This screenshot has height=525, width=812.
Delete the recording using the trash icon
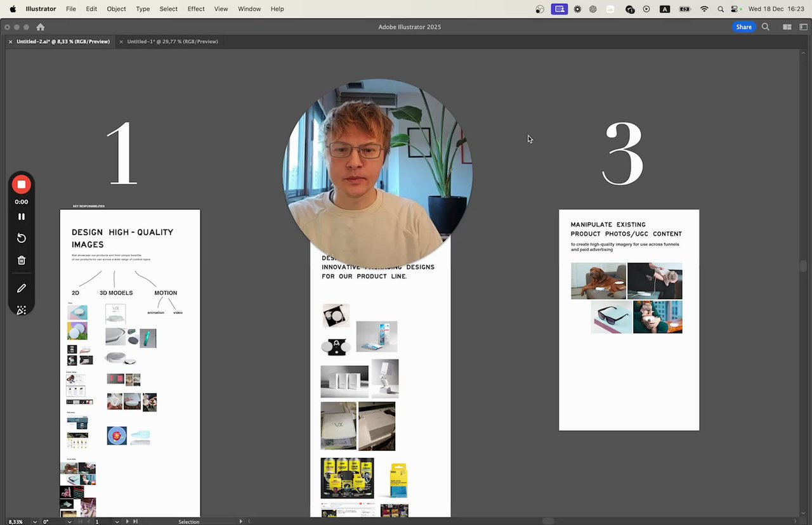point(22,261)
